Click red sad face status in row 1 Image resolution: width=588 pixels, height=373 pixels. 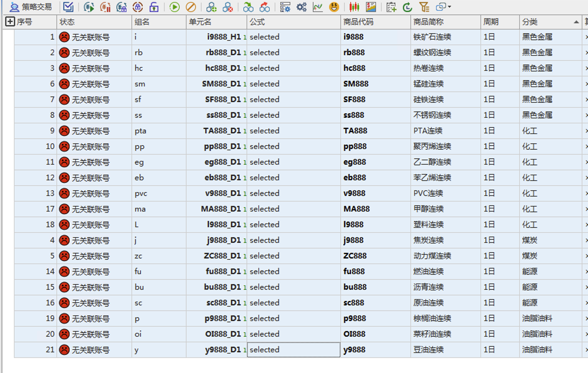(x=64, y=37)
